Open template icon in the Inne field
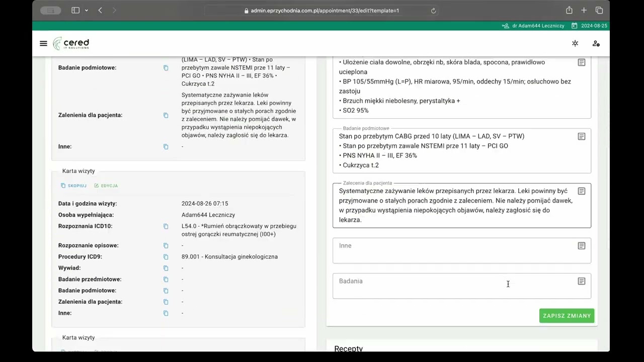This screenshot has height=362, width=644. [x=581, y=246]
